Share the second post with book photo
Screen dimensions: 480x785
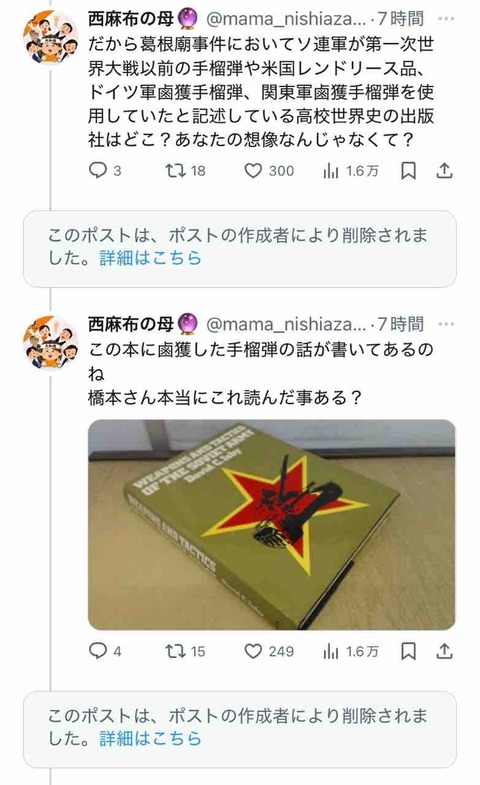coord(444,651)
